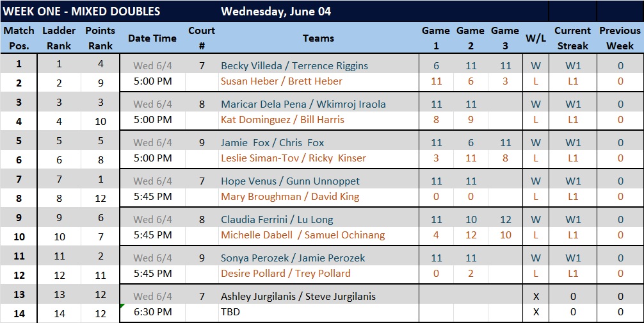Click the Wednesday, June 04 date header
Screen dimensions: 644x323
pos(276,12)
